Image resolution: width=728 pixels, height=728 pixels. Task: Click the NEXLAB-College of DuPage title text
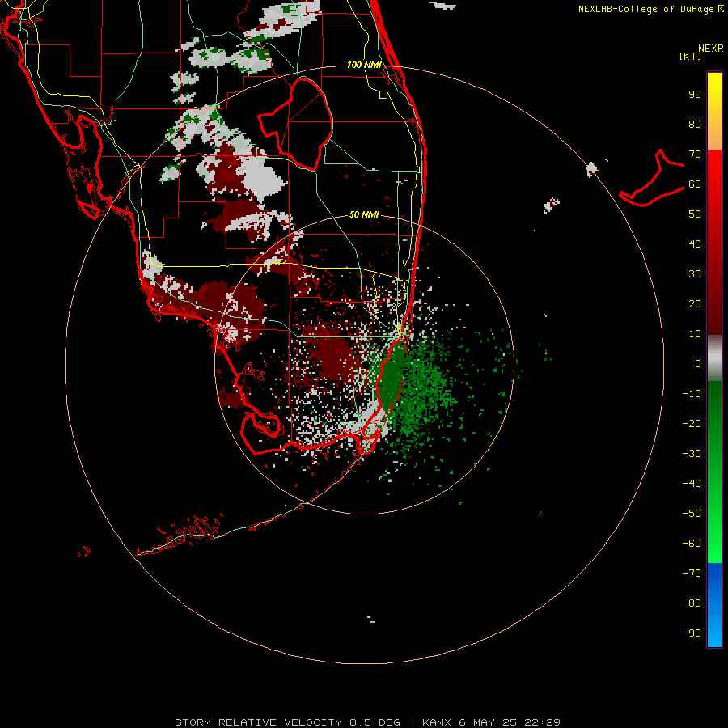(x=650, y=9)
